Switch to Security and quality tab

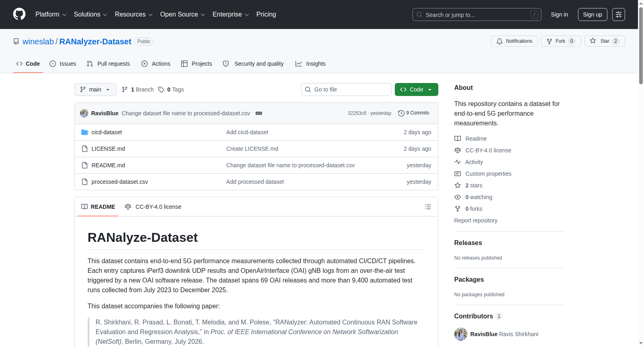tap(253, 64)
